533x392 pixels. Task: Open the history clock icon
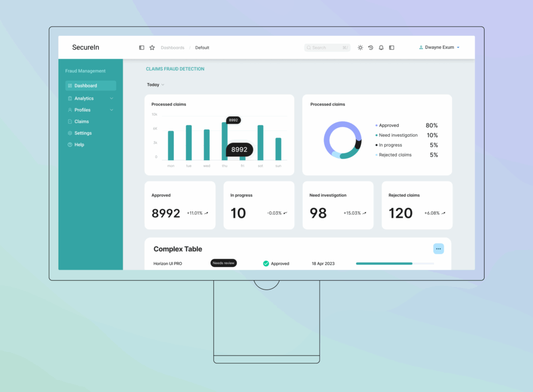pyautogui.click(x=371, y=48)
